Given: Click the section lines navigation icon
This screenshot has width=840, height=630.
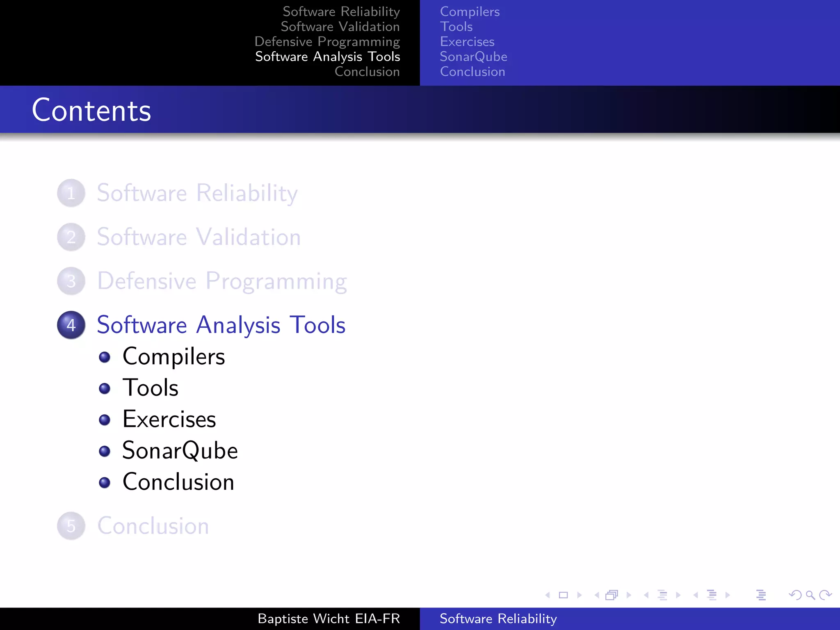Looking at the screenshot, I should click(x=712, y=595).
